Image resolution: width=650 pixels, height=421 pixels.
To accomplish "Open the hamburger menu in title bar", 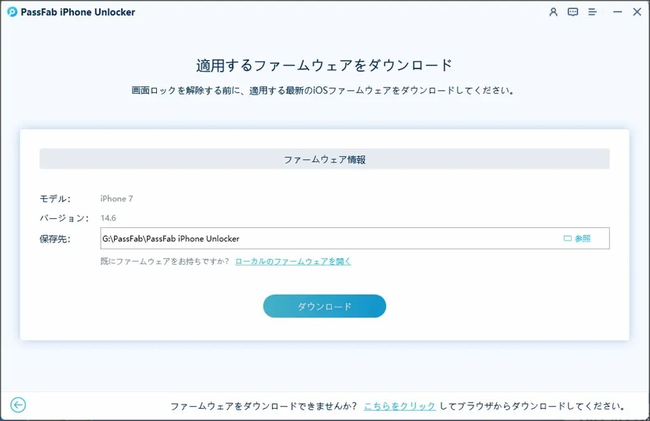I will [592, 12].
